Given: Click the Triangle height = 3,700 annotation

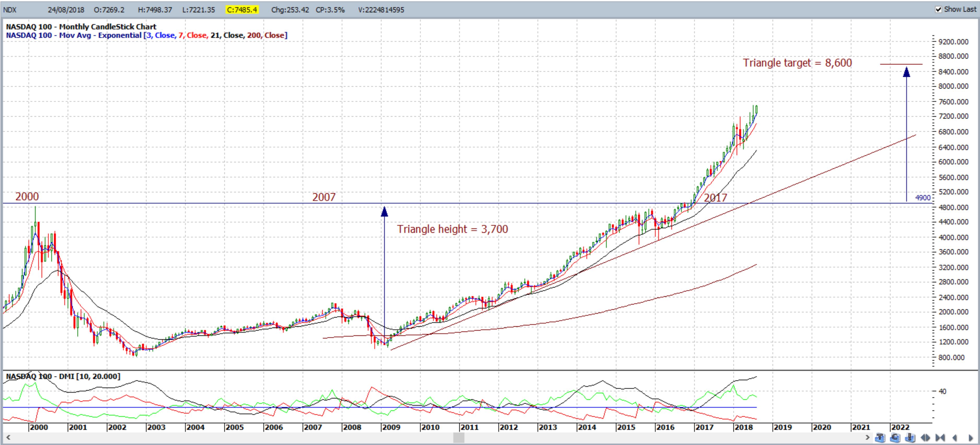Looking at the screenshot, I should 452,229.
